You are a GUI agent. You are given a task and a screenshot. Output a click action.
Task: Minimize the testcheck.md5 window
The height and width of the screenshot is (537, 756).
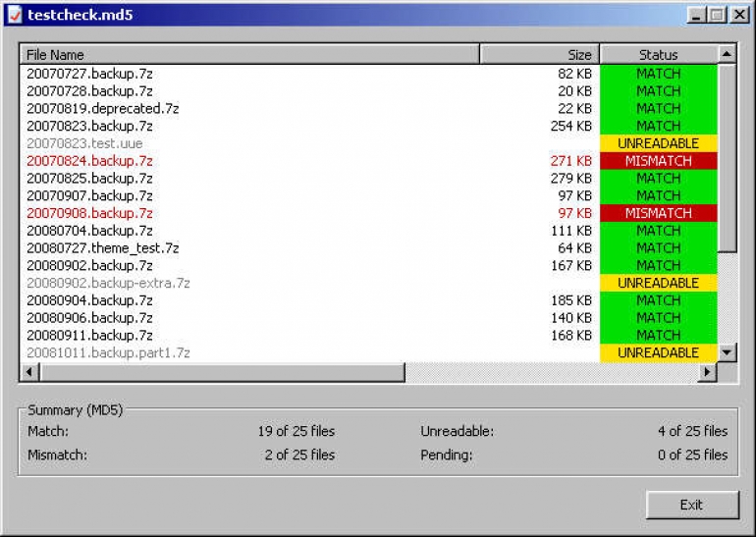click(x=696, y=15)
